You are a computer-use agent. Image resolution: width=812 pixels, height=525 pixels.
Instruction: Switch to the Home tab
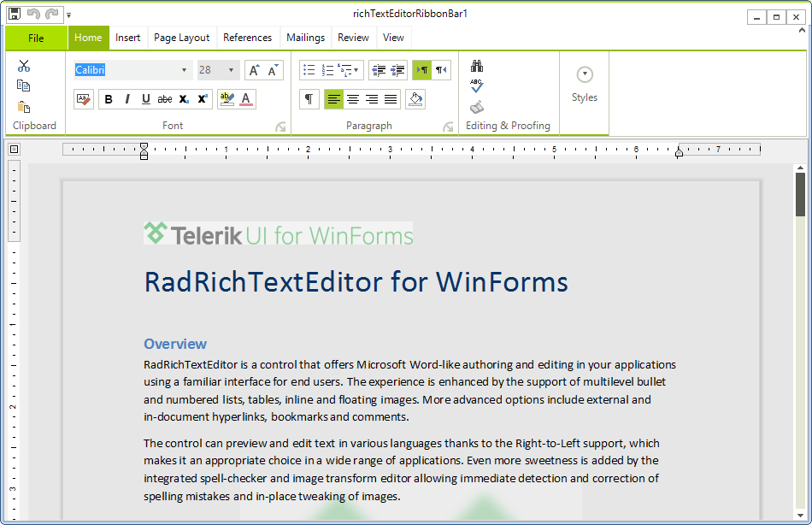click(x=88, y=38)
